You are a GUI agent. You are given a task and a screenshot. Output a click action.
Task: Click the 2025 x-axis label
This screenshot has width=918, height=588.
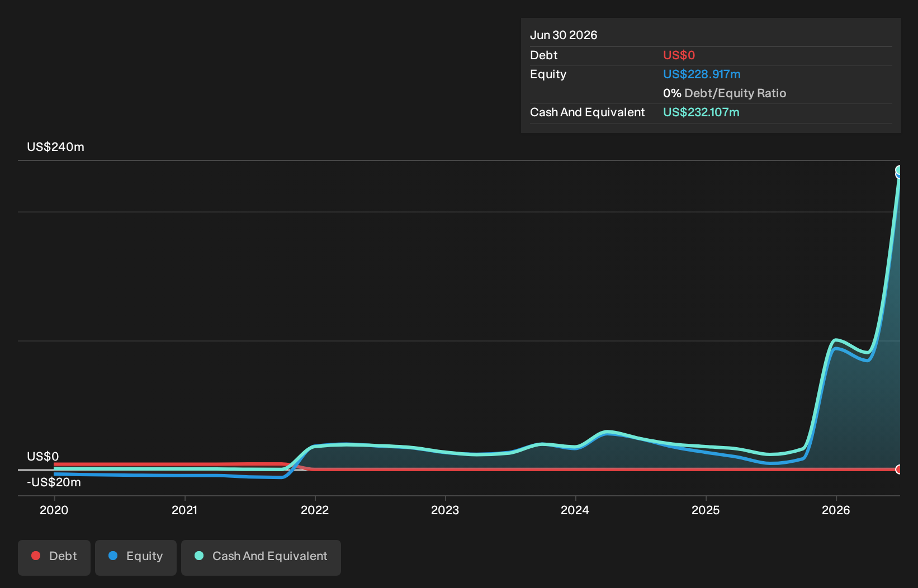point(706,510)
